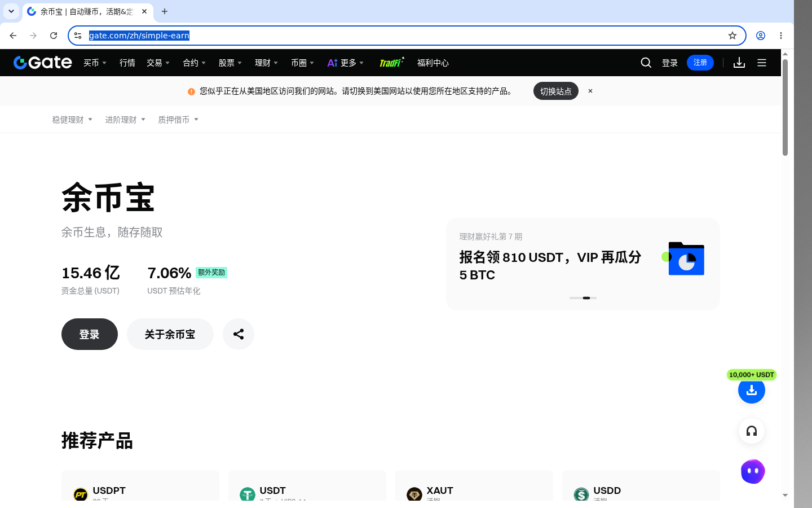Open the USDPT product card title
This screenshot has width=812, height=508.
pos(109,491)
